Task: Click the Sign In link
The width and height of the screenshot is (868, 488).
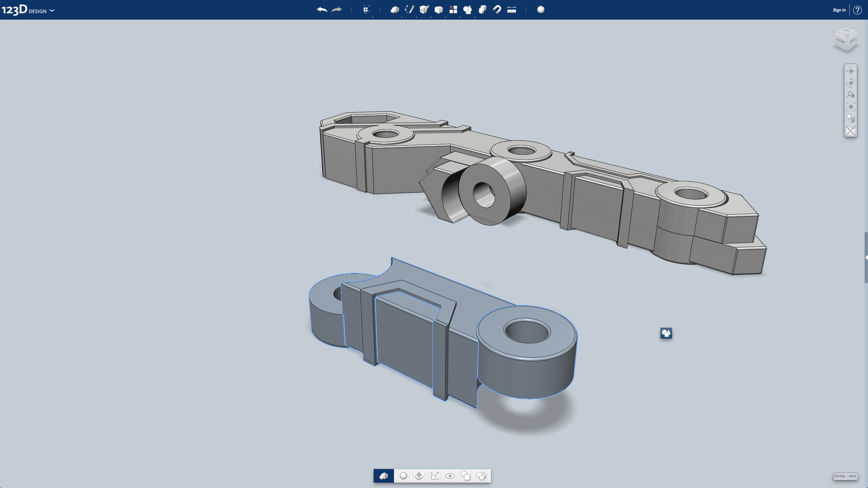Action: [x=839, y=10]
